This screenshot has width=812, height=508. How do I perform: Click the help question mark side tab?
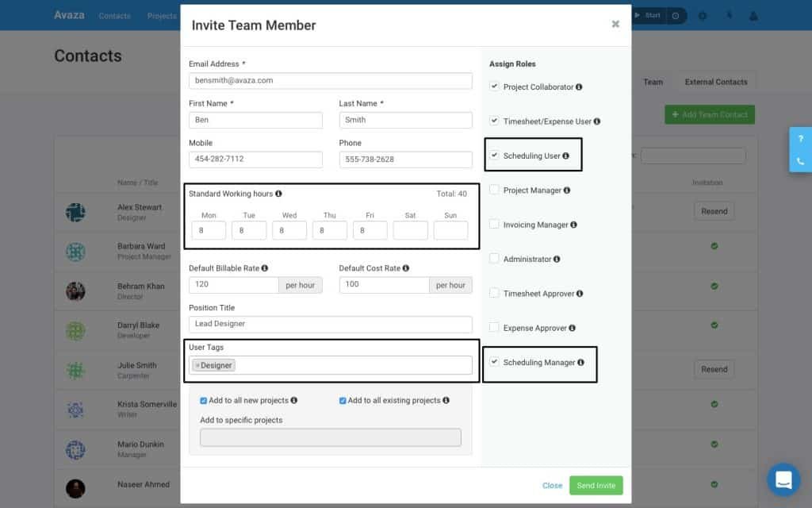tap(800, 139)
